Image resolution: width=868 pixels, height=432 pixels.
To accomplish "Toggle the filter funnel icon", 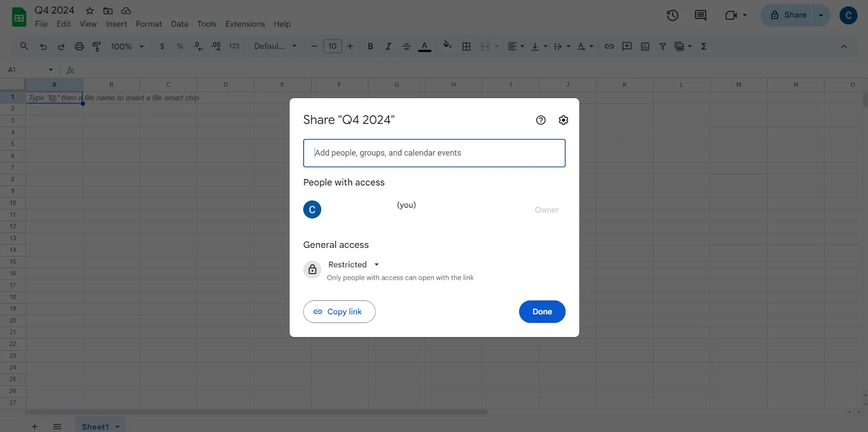I will click(662, 47).
